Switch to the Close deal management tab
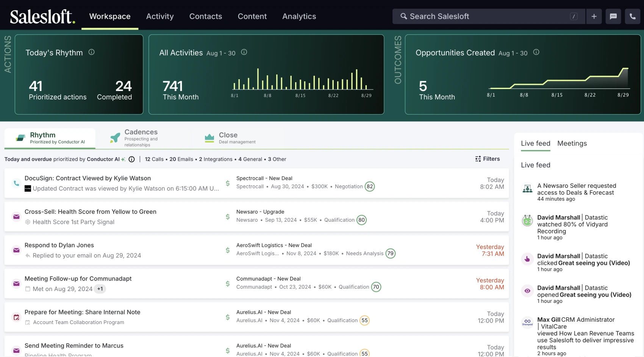 [237, 138]
